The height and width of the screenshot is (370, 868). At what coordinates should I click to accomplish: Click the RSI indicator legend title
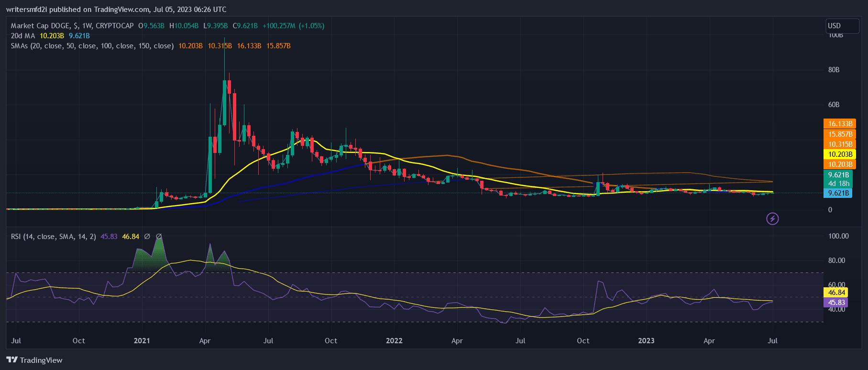pos(53,237)
